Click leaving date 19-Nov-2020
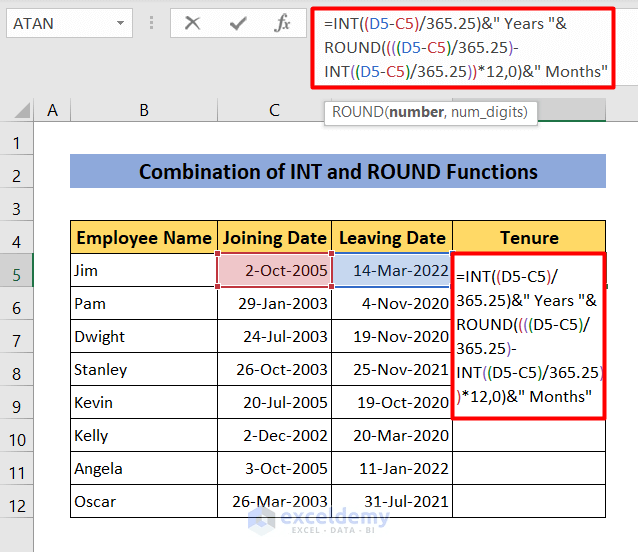The height and width of the screenshot is (552, 638). tap(392, 336)
